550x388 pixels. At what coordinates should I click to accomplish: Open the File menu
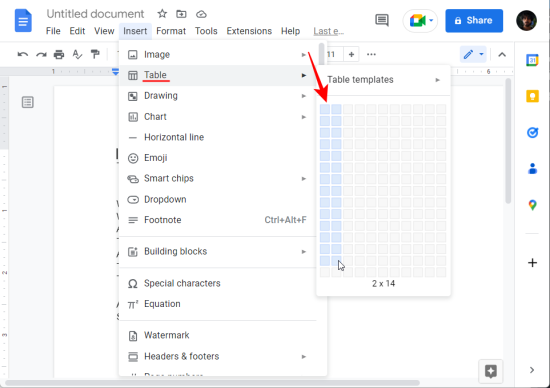click(x=53, y=31)
